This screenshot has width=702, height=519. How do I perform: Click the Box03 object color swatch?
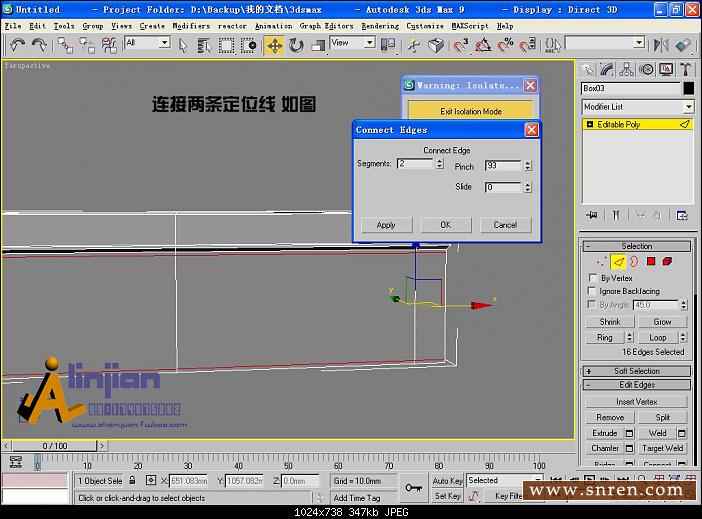coord(689,88)
